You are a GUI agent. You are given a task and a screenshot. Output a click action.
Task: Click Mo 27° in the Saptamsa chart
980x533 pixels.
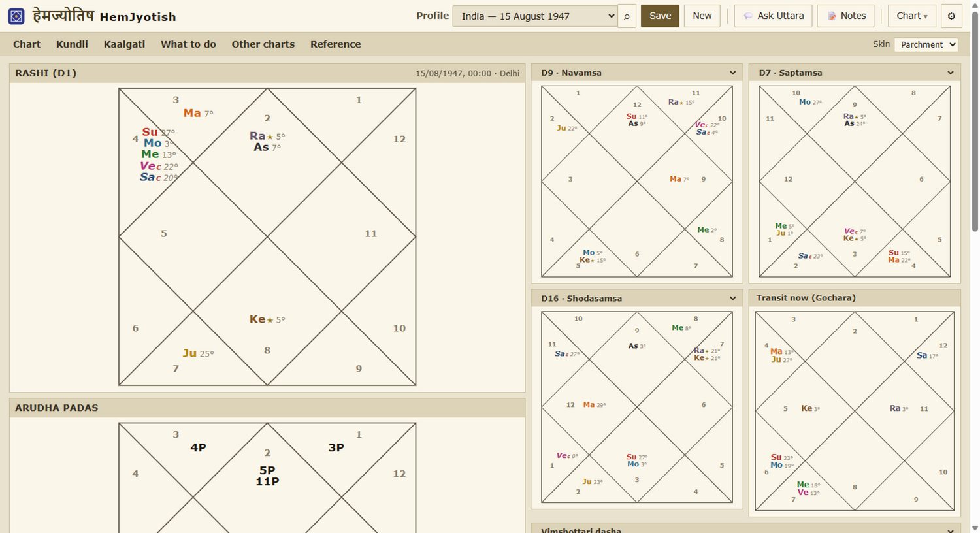coord(810,102)
